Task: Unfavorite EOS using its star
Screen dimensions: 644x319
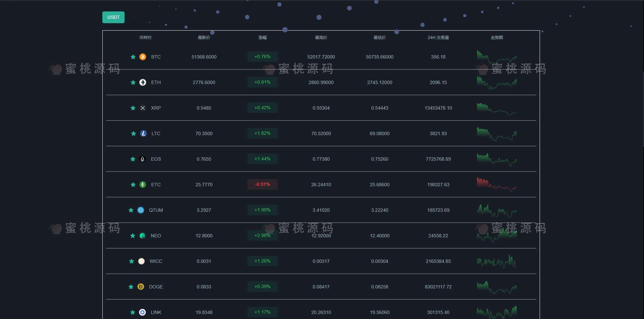Action: pyautogui.click(x=133, y=159)
